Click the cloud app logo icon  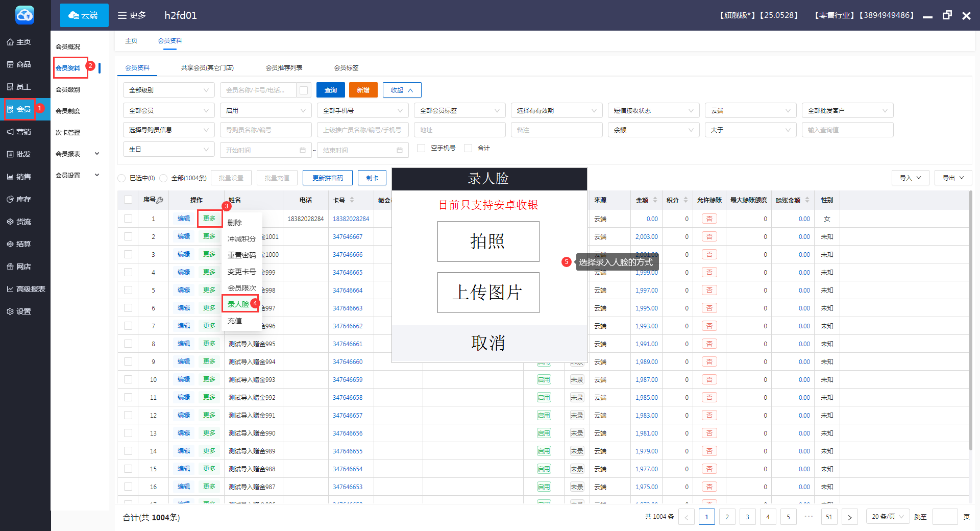coord(24,15)
